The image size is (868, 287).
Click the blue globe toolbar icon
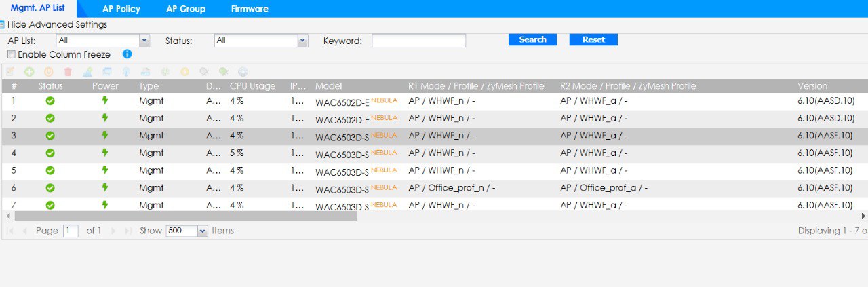(243, 71)
